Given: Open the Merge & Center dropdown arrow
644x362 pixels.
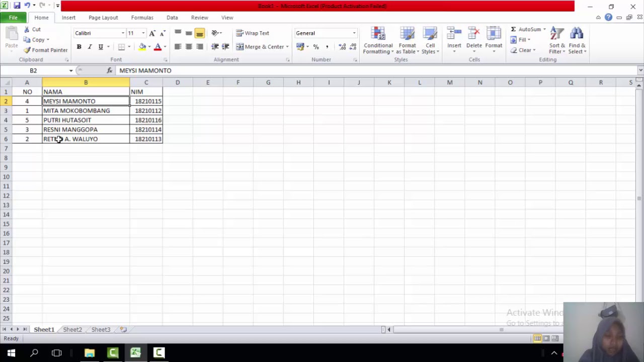Looking at the screenshot, I should coord(287,47).
